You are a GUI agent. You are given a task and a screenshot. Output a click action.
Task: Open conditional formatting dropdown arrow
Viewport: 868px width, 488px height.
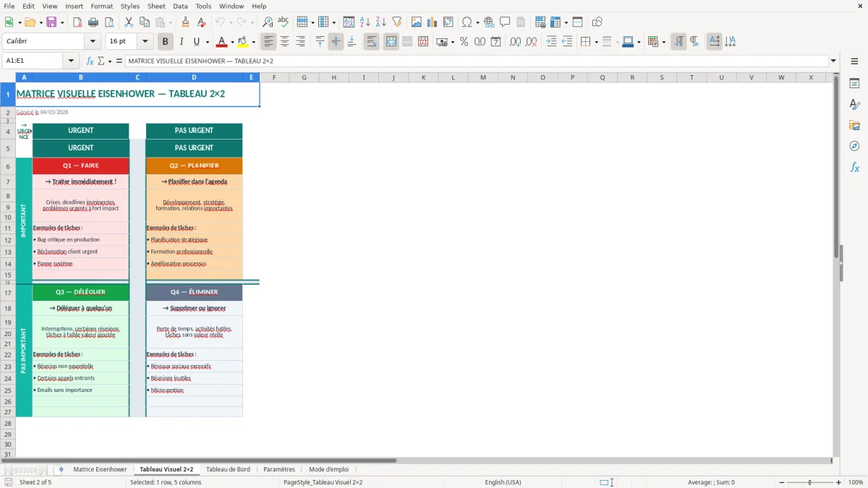[663, 42]
